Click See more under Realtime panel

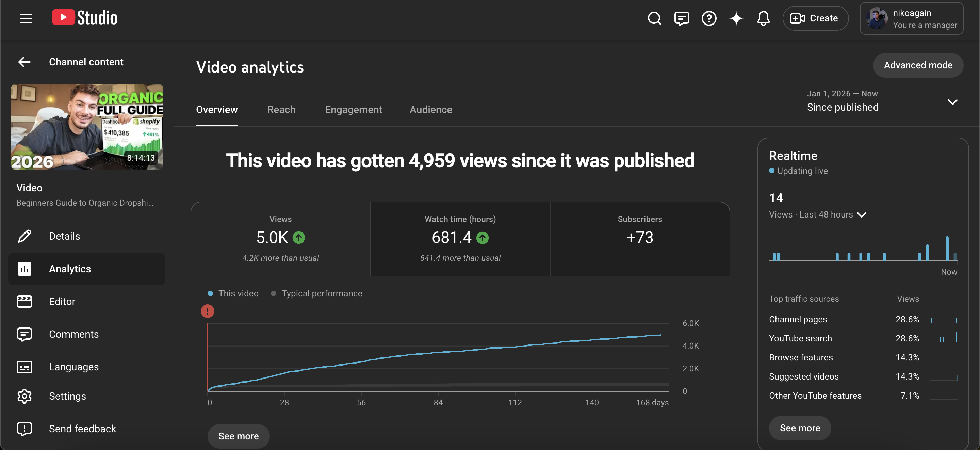click(x=800, y=428)
